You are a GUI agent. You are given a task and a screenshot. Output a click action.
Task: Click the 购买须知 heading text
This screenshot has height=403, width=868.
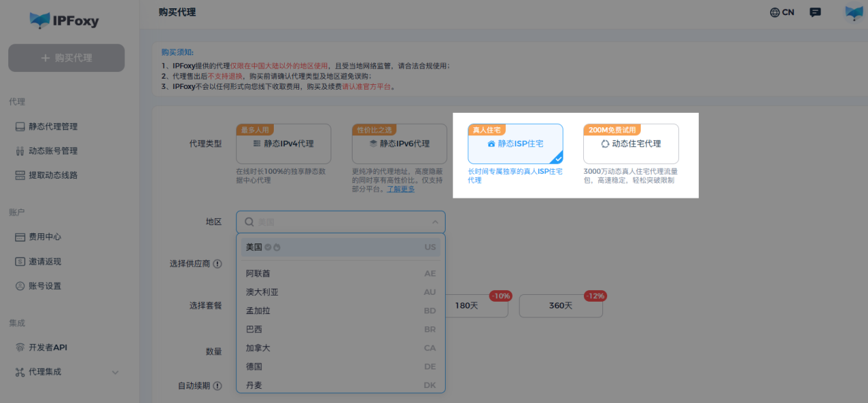(x=177, y=52)
